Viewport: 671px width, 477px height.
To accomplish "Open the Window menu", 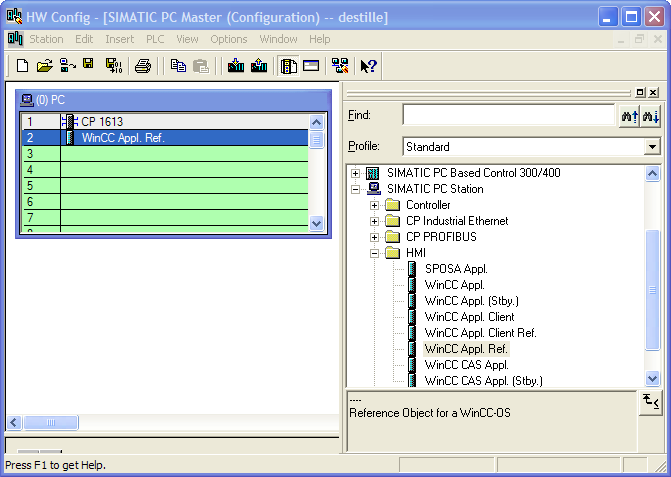I will point(278,39).
